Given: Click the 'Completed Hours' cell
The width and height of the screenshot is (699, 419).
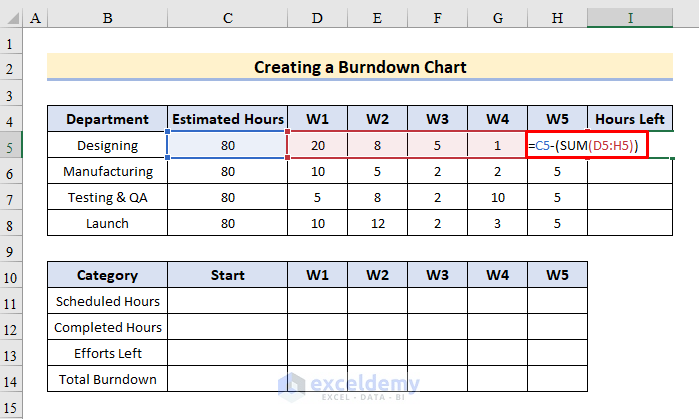Looking at the screenshot, I should (x=107, y=327).
